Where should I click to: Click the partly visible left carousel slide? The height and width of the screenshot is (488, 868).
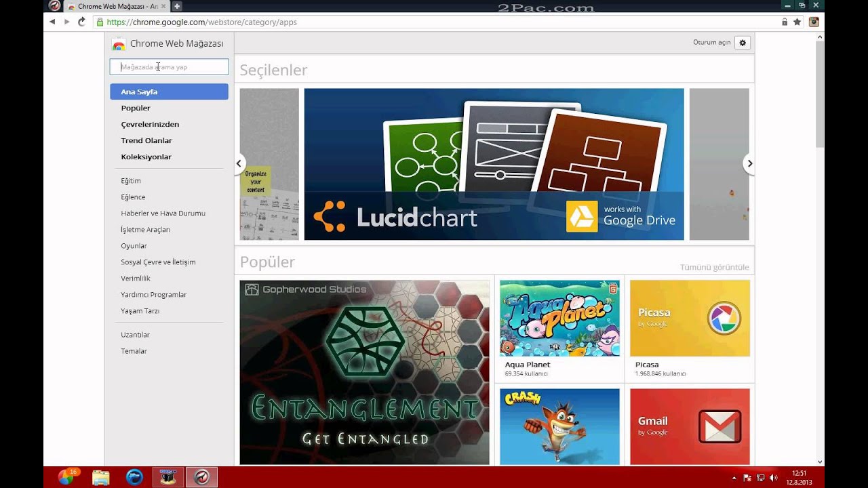coord(269,164)
